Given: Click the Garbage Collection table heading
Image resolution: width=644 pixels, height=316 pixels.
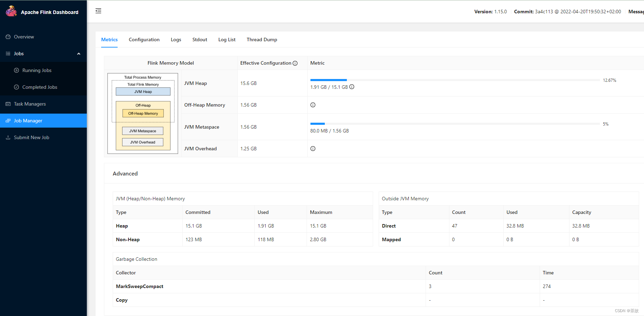Looking at the screenshot, I should click(136, 259).
